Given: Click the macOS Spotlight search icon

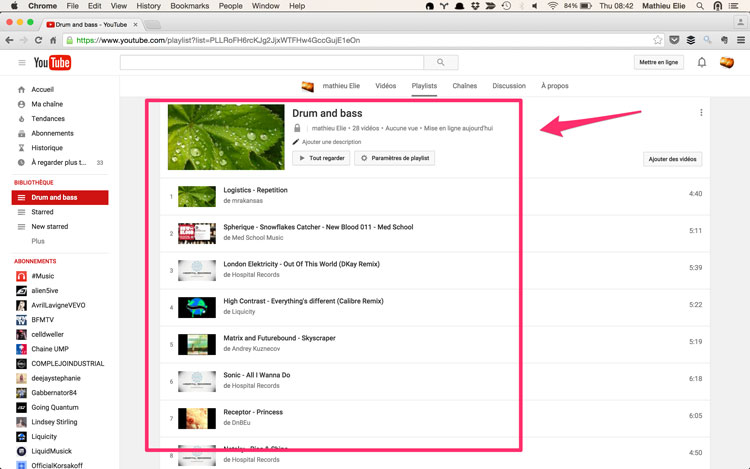Looking at the screenshot, I should [700, 6].
